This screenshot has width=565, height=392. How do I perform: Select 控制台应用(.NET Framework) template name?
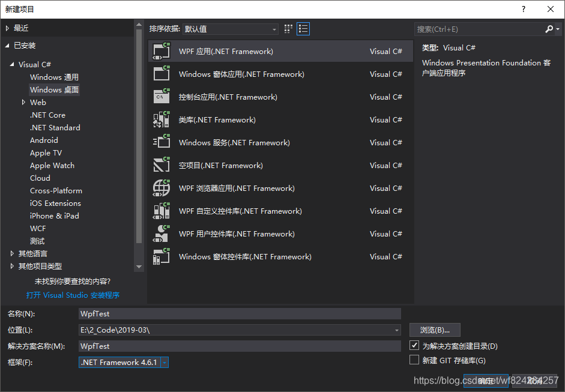[228, 97]
